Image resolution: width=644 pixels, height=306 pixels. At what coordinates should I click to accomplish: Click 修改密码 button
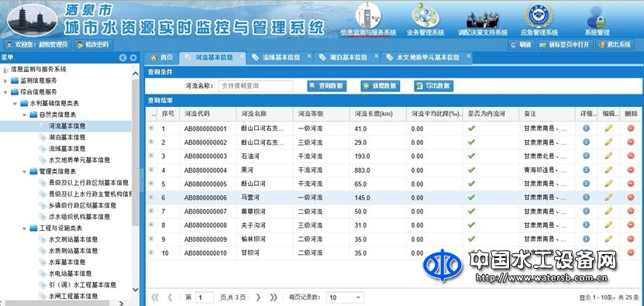pyautogui.click(x=93, y=45)
